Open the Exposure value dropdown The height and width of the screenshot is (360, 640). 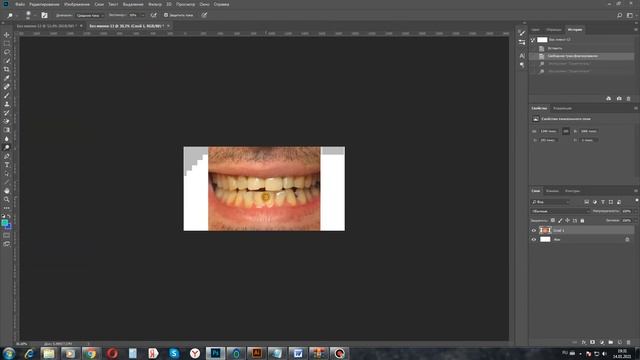pos(142,15)
